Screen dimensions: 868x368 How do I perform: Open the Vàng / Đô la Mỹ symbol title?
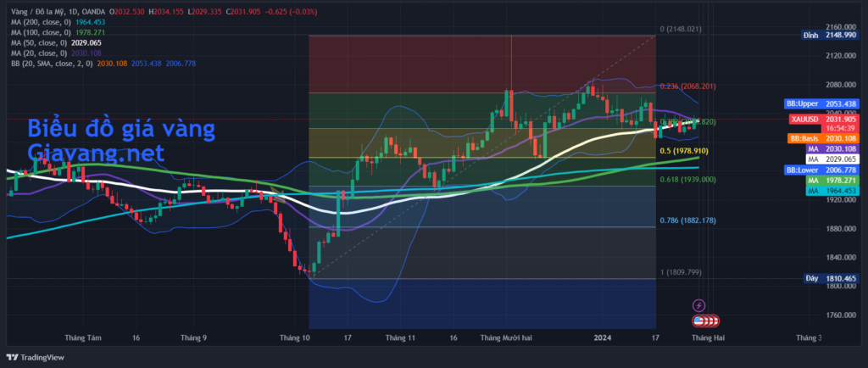click(35, 12)
